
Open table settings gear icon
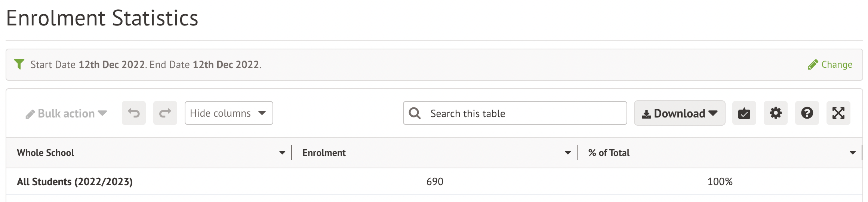(775, 113)
